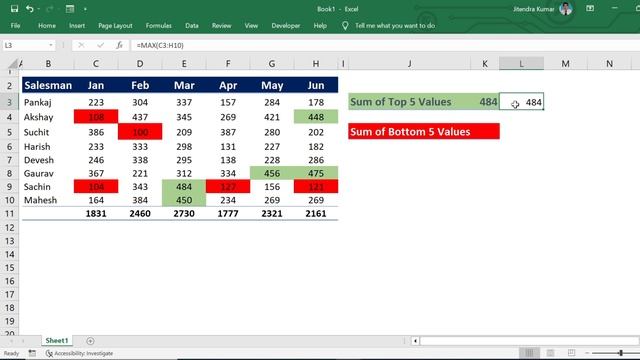Click the horizontal scrollbar track
Viewport: 640px width, 360px height.
529,341
